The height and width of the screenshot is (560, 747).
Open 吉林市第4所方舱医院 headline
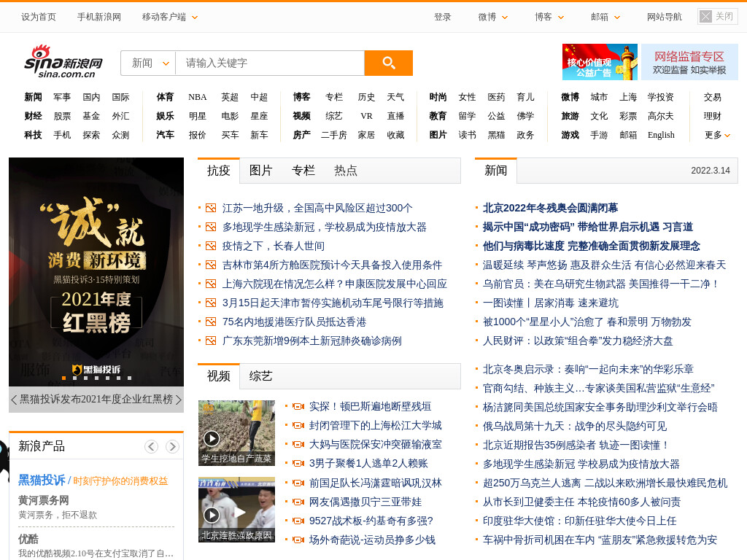coord(332,265)
